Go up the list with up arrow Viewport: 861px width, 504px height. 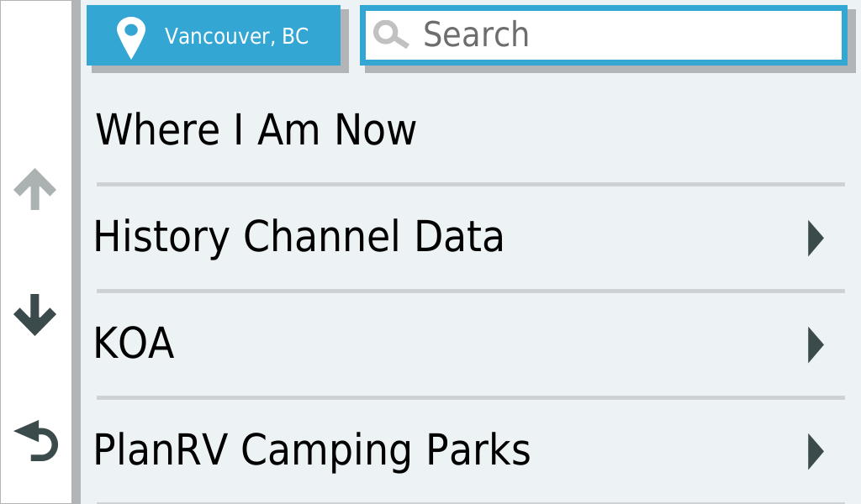[34, 189]
